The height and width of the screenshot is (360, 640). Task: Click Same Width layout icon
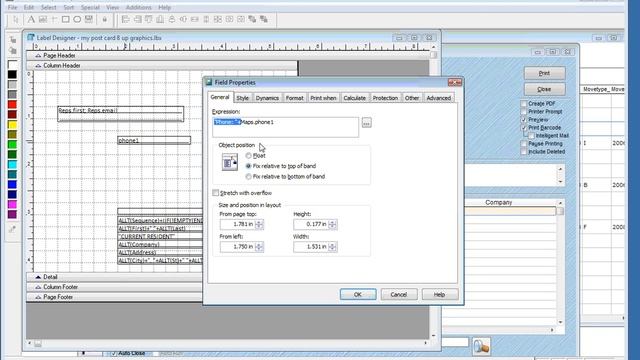[195, 19]
